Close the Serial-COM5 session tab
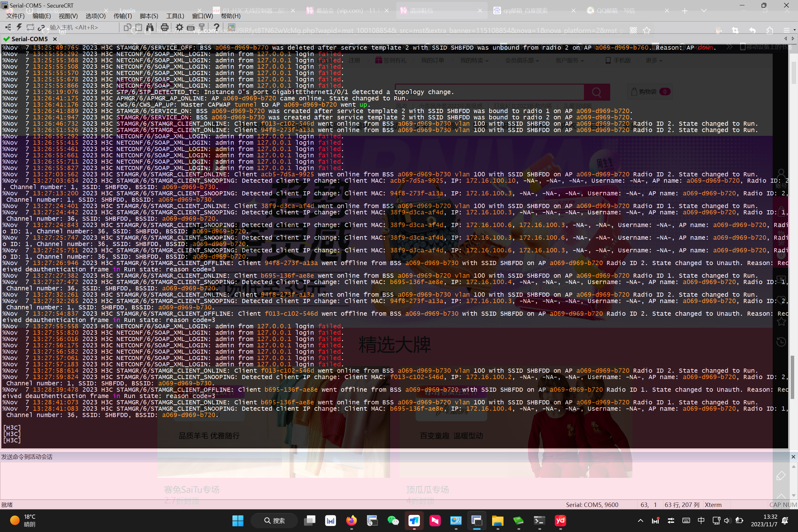Viewport: 798px width, 532px height. click(x=54, y=39)
